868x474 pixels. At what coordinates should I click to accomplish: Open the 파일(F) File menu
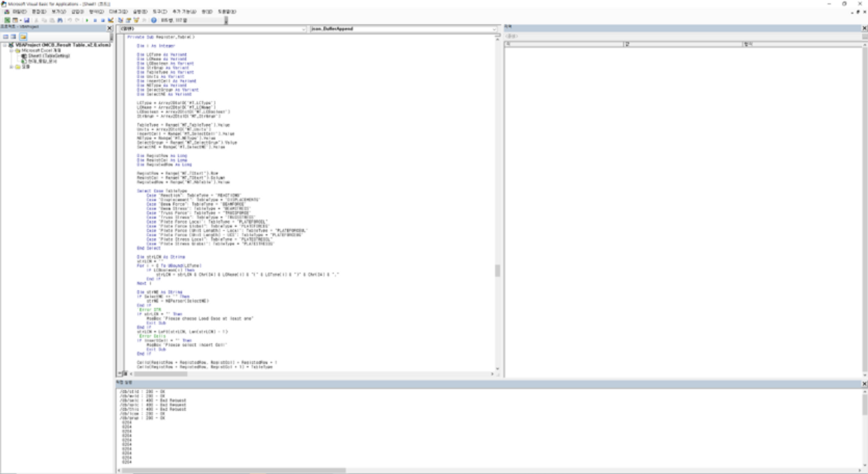point(20,12)
